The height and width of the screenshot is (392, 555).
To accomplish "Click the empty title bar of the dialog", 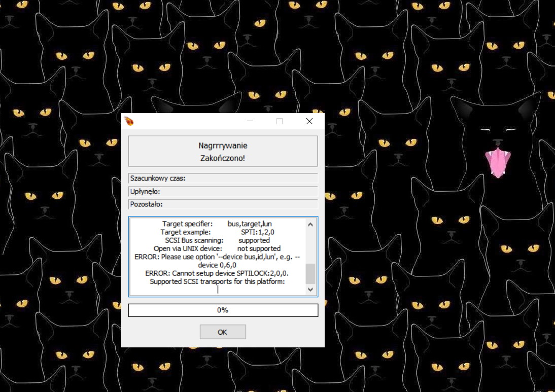I will click(193, 121).
